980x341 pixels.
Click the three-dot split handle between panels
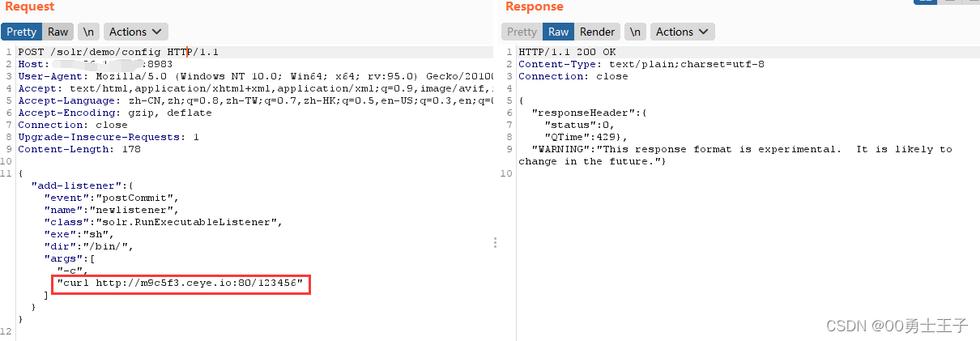495,243
